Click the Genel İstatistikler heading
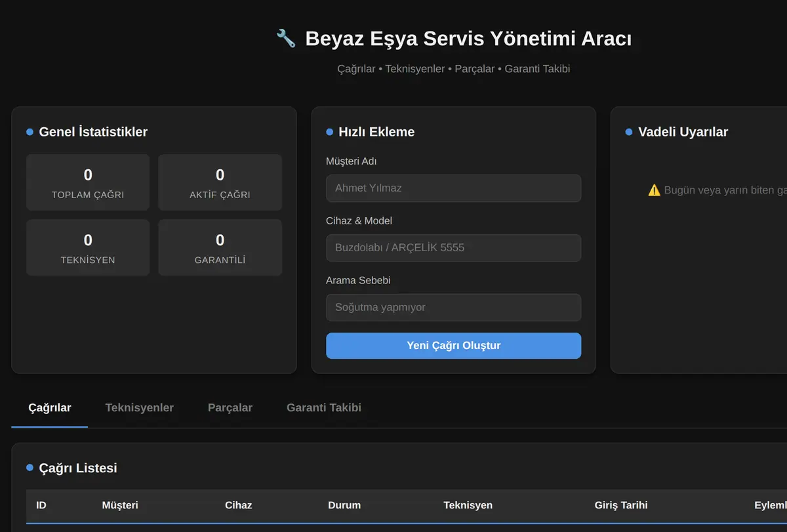Screen dimensions: 787x532 pyautogui.click(x=93, y=132)
